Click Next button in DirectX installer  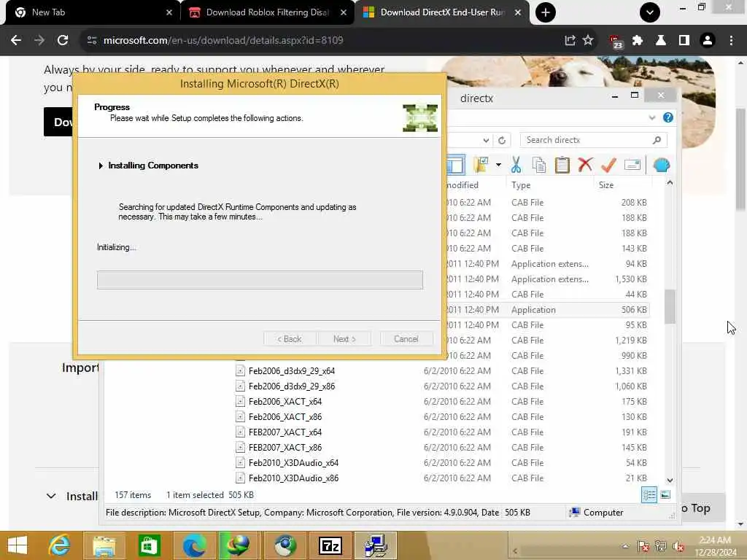pyautogui.click(x=344, y=338)
